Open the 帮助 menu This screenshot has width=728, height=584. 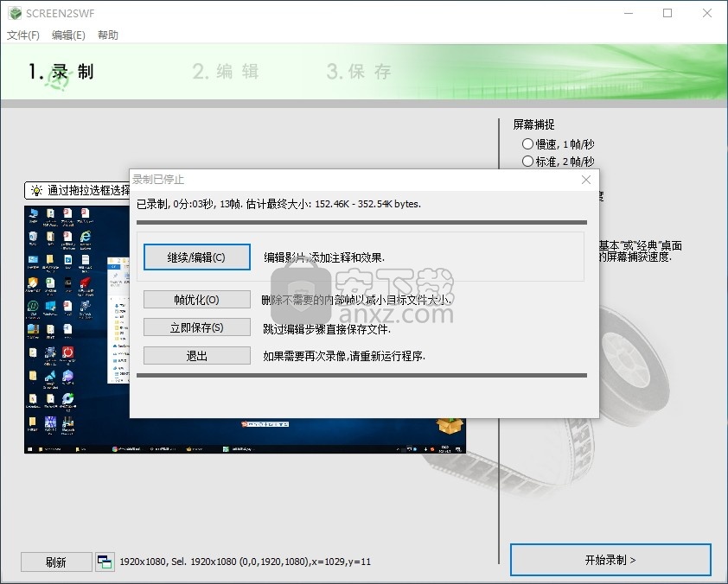pyautogui.click(x=108, y=35)
